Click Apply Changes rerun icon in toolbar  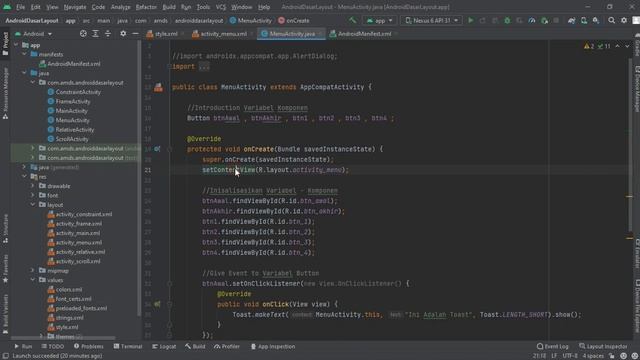483,20
